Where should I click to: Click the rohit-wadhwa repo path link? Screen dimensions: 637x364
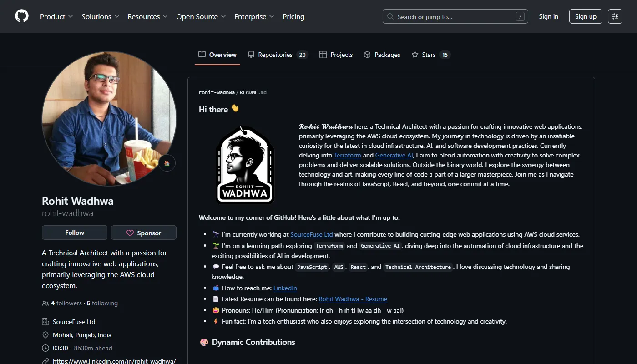click(217, 92)
